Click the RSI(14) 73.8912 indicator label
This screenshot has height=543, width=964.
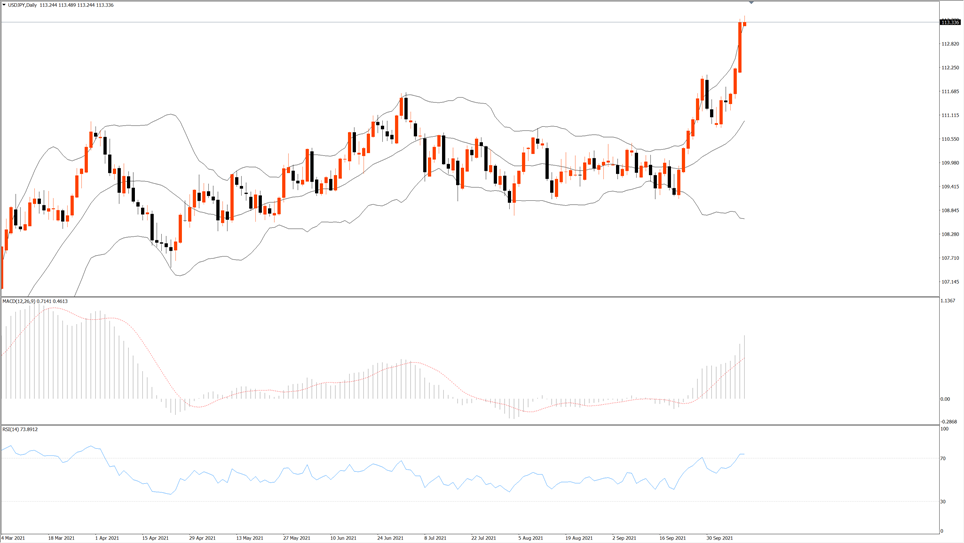coord(20,429)
